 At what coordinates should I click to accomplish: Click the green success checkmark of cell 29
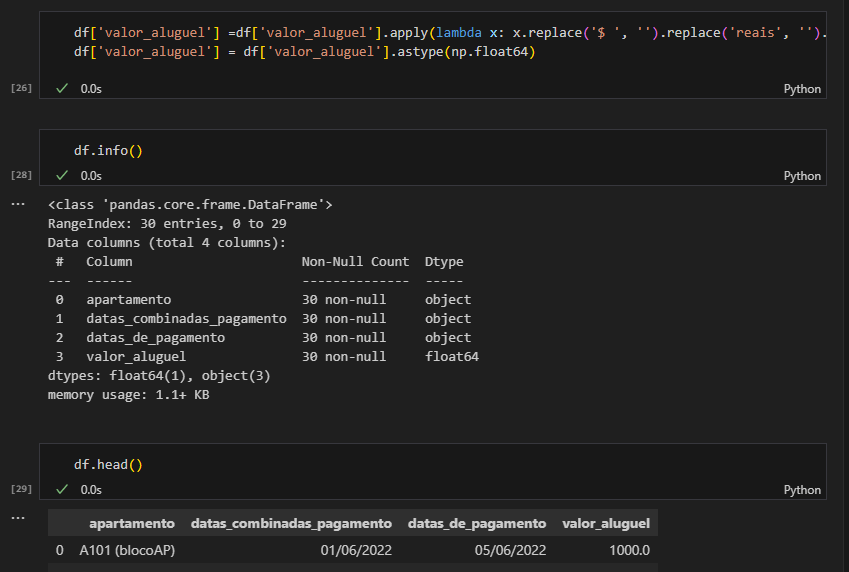coord(62,489)
